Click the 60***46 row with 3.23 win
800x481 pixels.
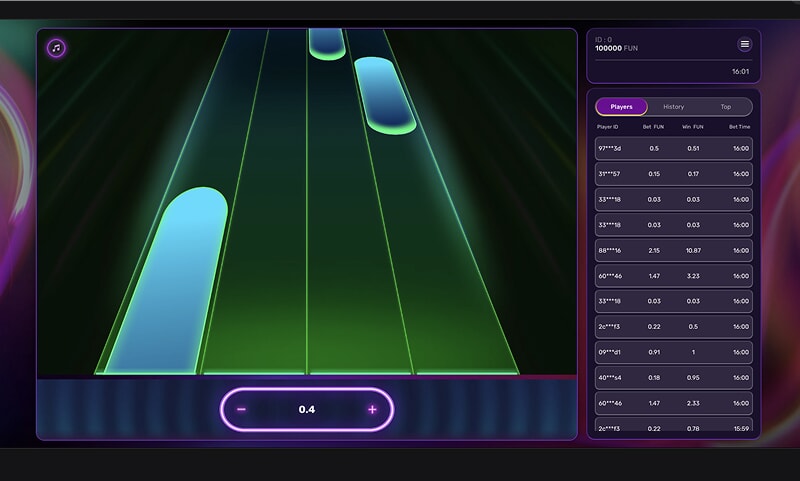coord(673,276)
